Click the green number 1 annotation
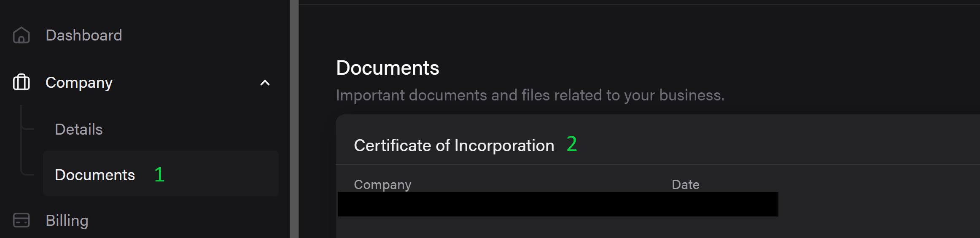The width and height of the screenshot is (980, 238). tap(159, 175)
